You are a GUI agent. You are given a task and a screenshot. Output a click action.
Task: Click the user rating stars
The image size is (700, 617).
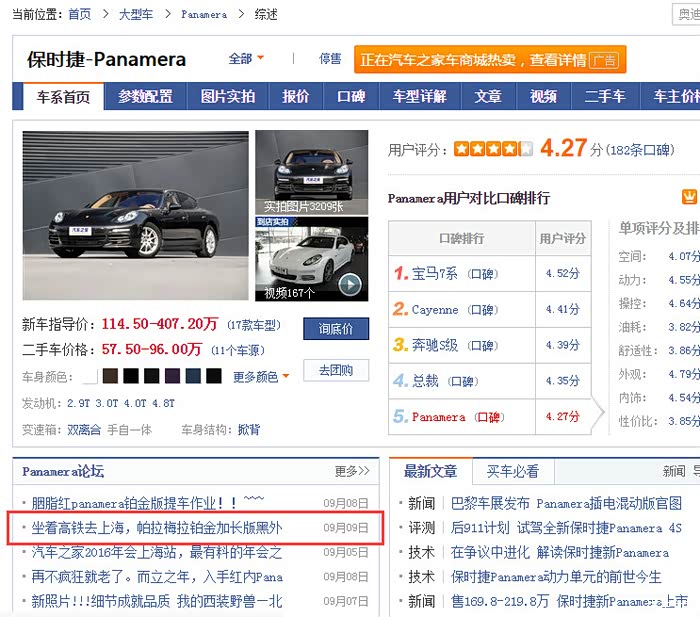[492, 149]
